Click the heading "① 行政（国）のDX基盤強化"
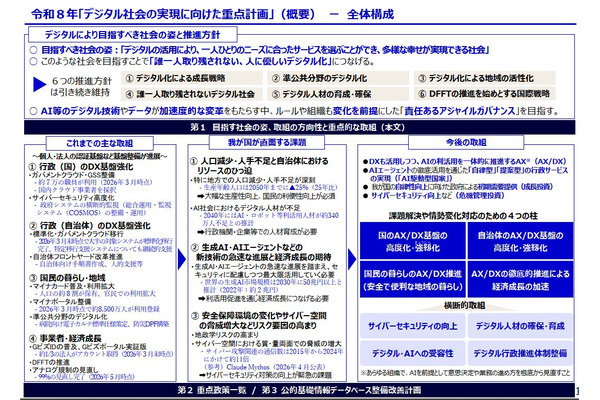Image resolution: width=600 pixels, height=400 pixels. pos(81,167)
